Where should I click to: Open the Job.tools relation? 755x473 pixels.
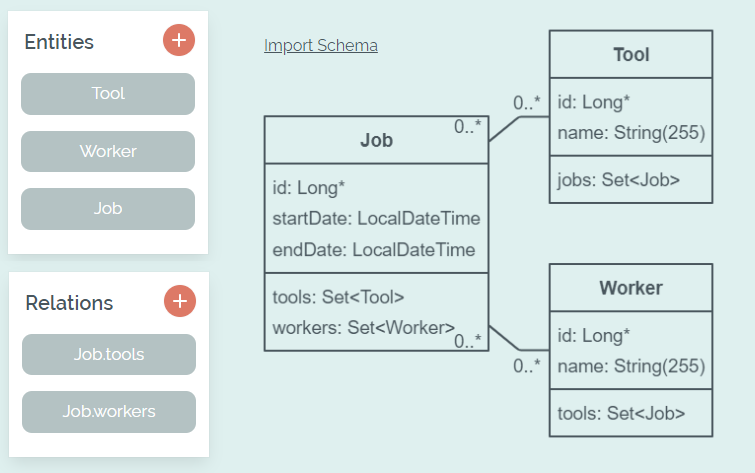coord(109,355)
